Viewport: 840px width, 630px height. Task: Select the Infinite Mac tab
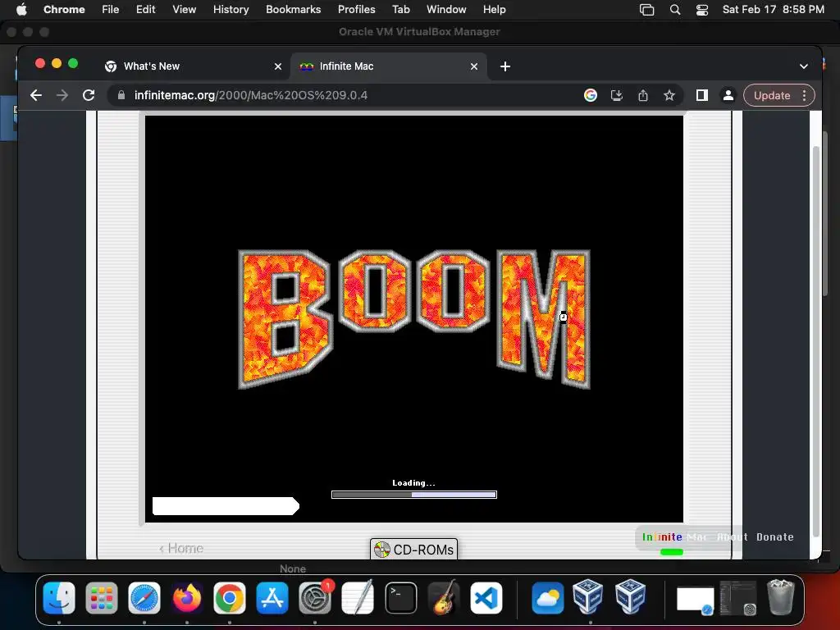point(389,66)
